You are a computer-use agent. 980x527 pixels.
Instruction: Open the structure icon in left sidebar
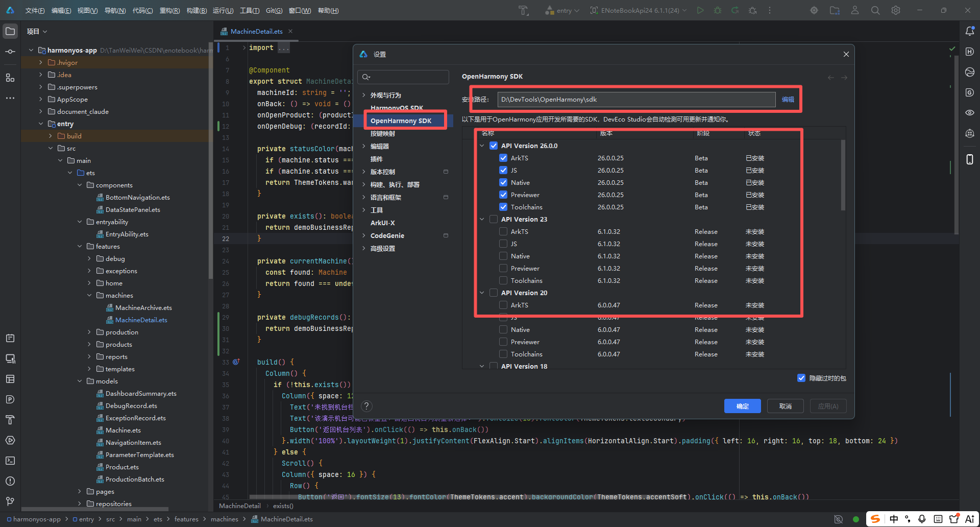coord(10,78)
